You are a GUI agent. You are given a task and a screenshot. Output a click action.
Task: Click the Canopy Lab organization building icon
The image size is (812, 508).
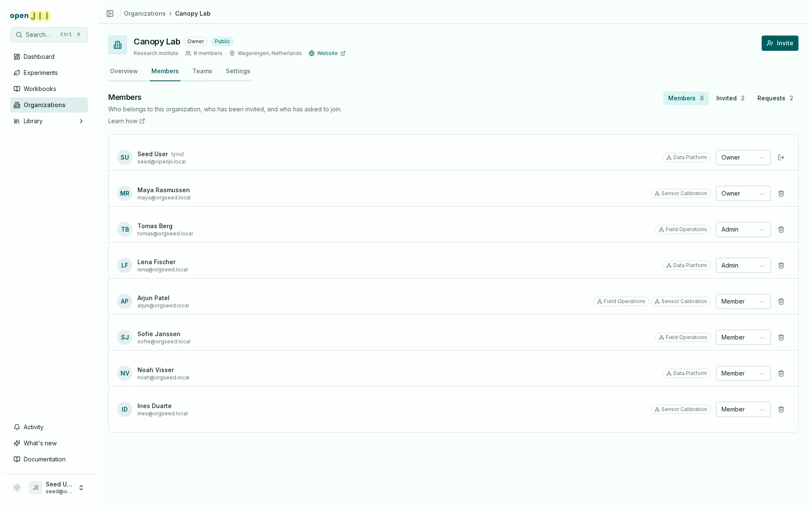click(118, 45)
